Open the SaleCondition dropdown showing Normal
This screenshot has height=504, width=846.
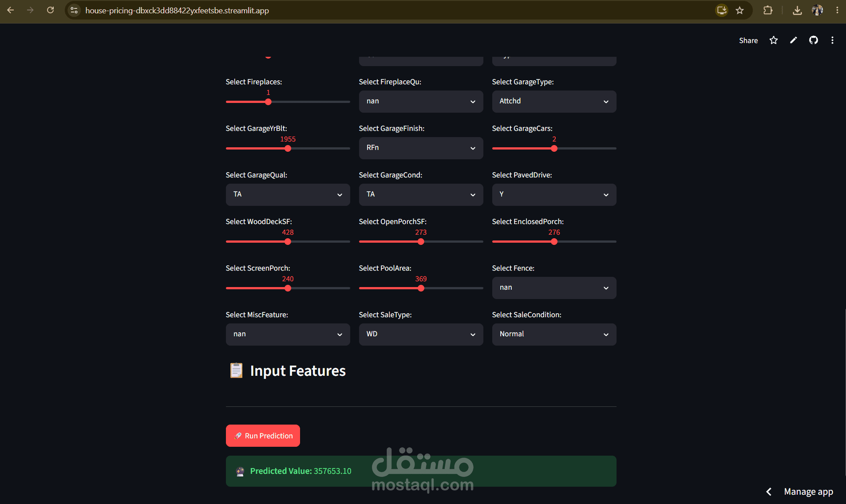coord(554,335)
